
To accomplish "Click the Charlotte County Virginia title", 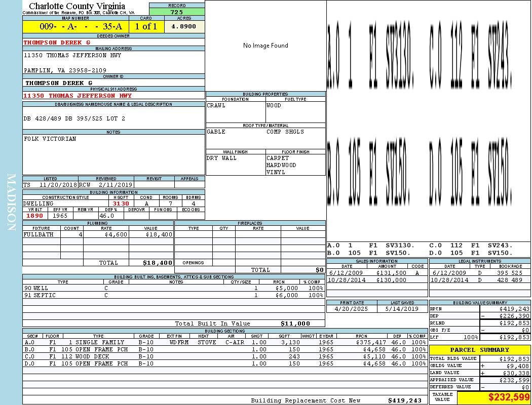I will (77, 6).
